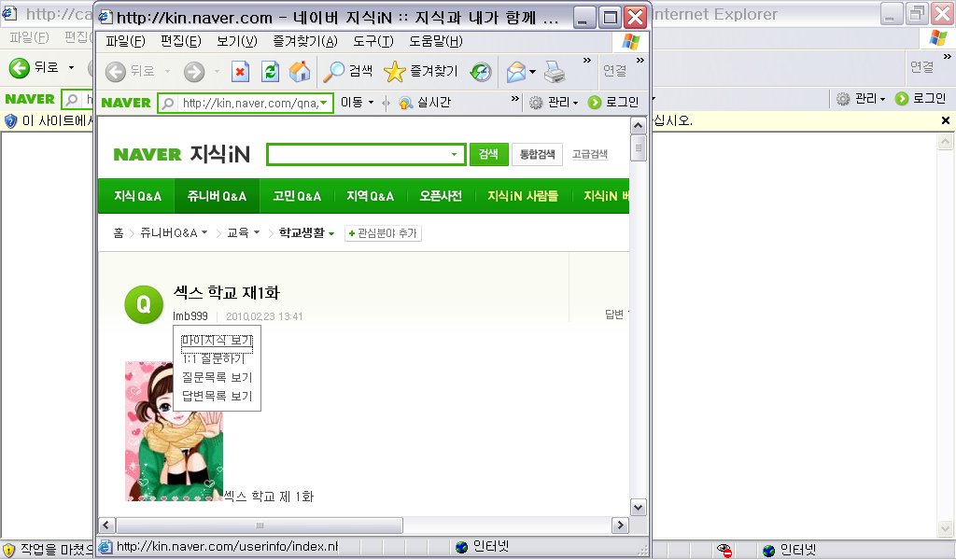Viewport: 956px width, 560px height.
Task: Click the scroll-down arrow in the front window
Action: (638, 508)
